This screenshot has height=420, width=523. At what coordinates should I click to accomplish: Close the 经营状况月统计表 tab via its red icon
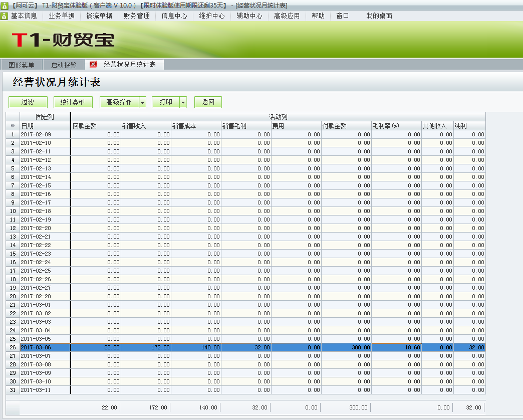pyautogui.click(x=92, y=64)
